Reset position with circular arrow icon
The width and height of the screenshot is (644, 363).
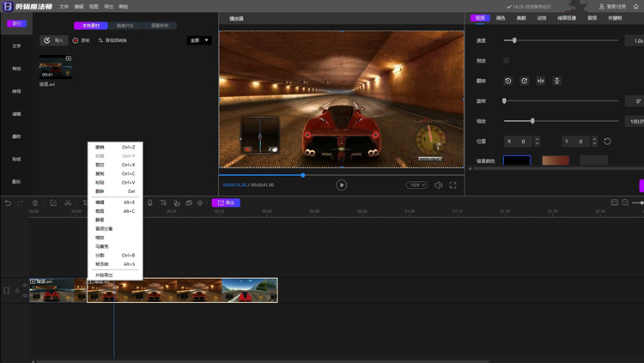[x=607, y=142]
